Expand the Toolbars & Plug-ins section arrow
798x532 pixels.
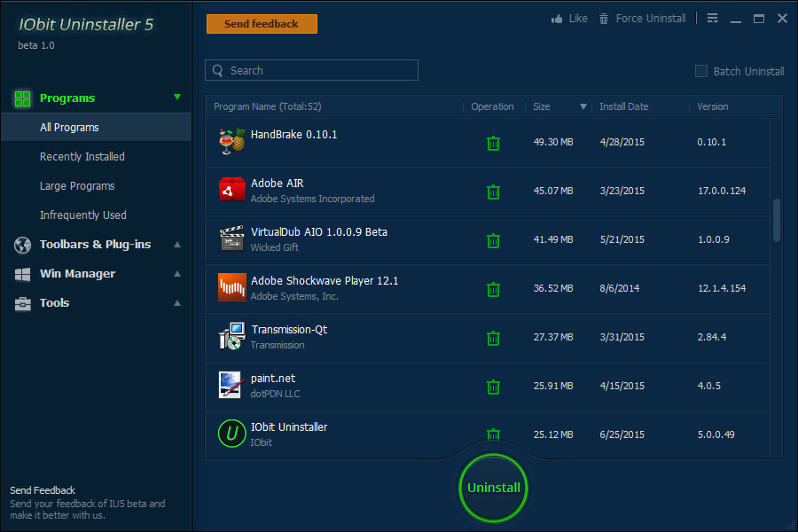coord(177,245)
